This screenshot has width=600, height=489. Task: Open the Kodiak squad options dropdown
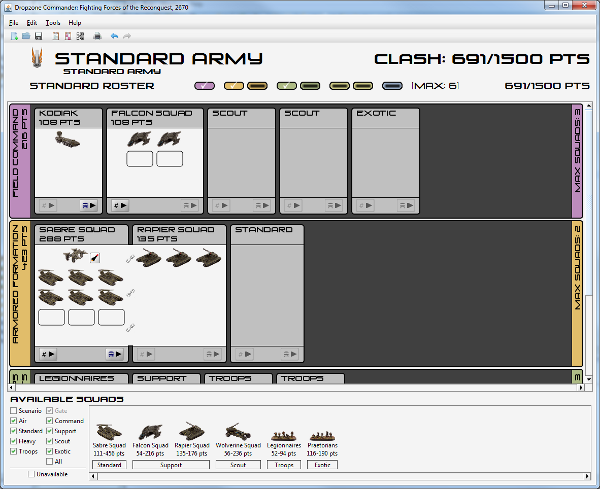point(48,205)
